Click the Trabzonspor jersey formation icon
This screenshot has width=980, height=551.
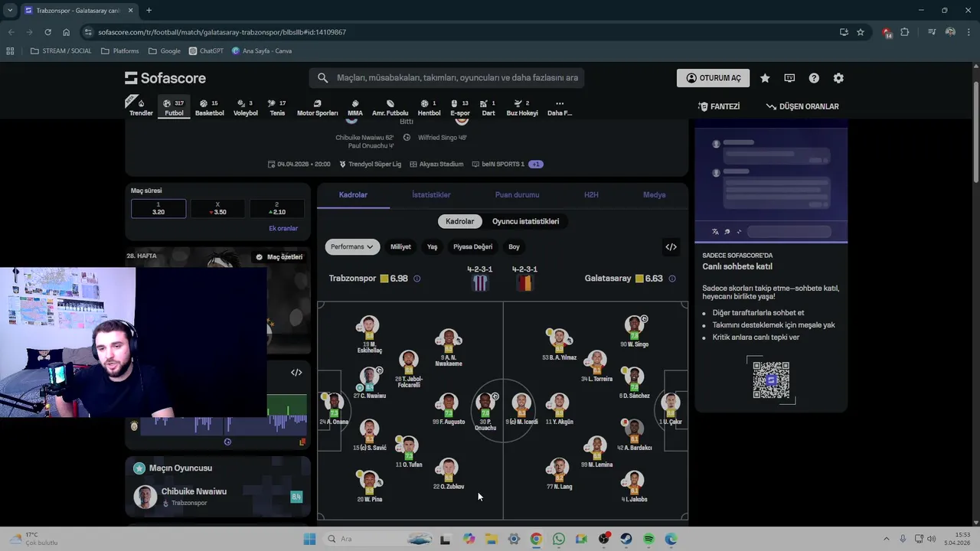pos(480,283)
